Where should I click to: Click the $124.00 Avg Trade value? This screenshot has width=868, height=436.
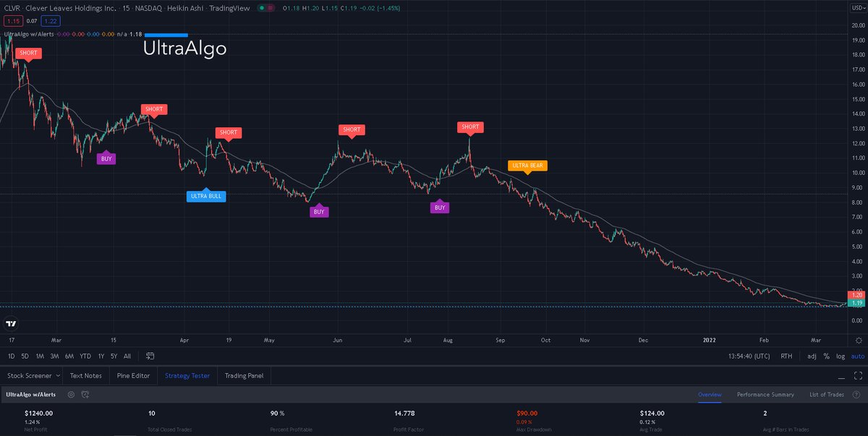[651, 414]
